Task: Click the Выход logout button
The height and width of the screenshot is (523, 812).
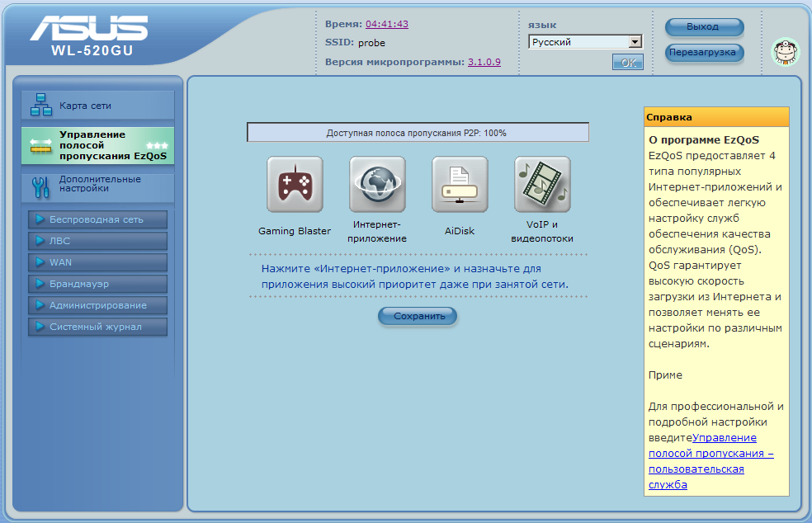Action: 704,27
